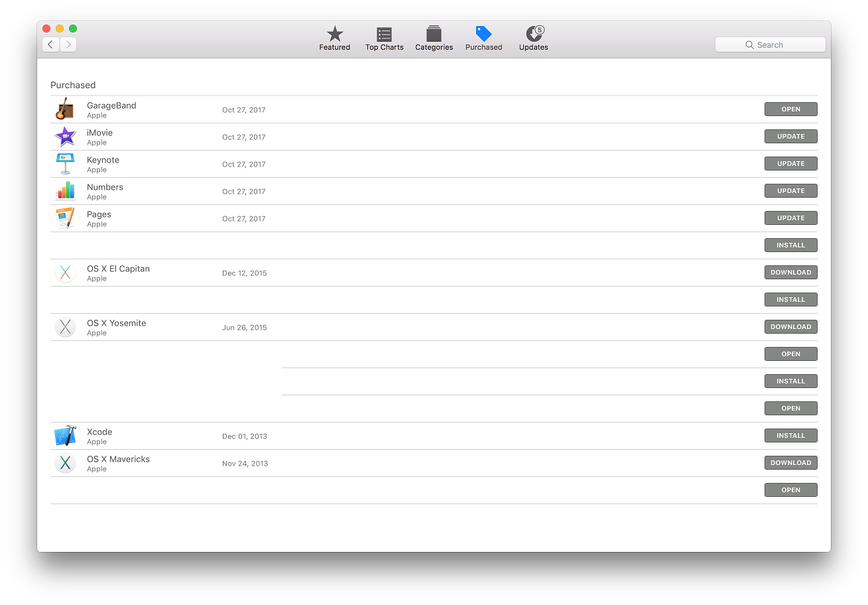Focus the Search field

tap(770, 44)
